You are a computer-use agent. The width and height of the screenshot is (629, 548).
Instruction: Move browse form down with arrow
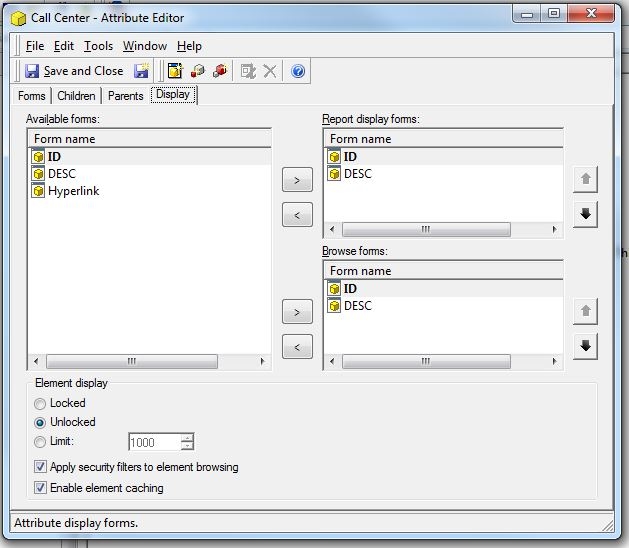[587, 346]
